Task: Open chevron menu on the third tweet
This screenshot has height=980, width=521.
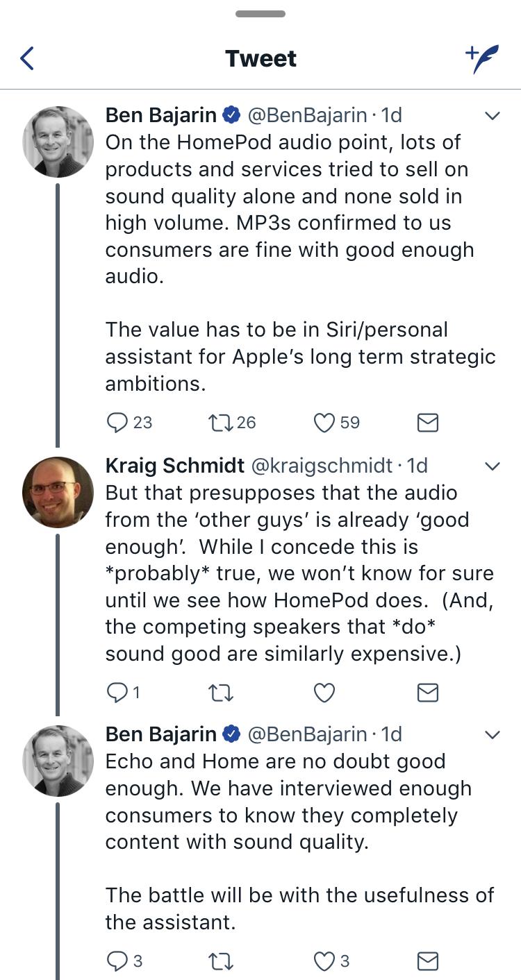Action: point(492,734)
